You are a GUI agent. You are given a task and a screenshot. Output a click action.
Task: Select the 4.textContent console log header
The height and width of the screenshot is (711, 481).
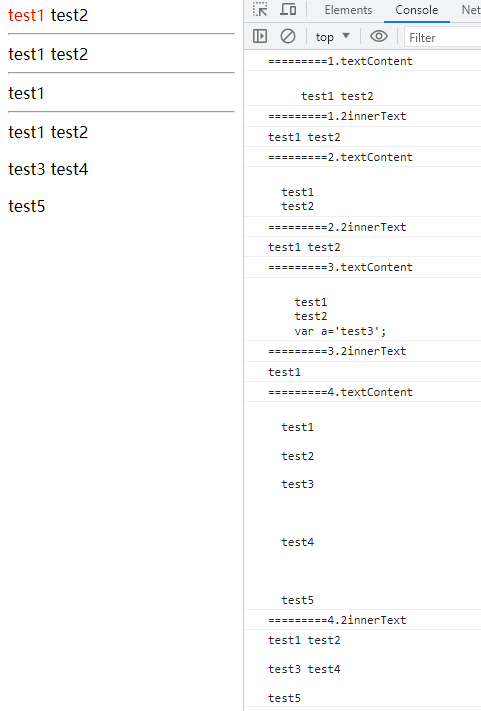(340, 392)
